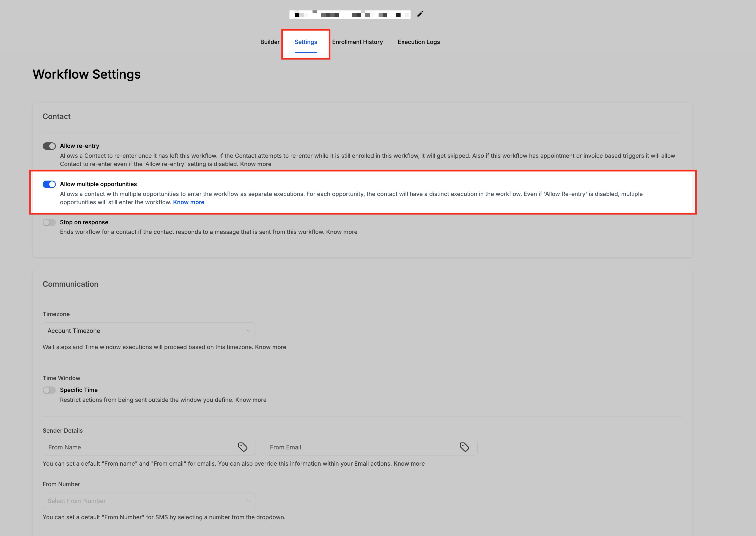The height and width of the screenshot is (536, 756).
Task: Focus the From Email input field
Action: pos(360,447)
